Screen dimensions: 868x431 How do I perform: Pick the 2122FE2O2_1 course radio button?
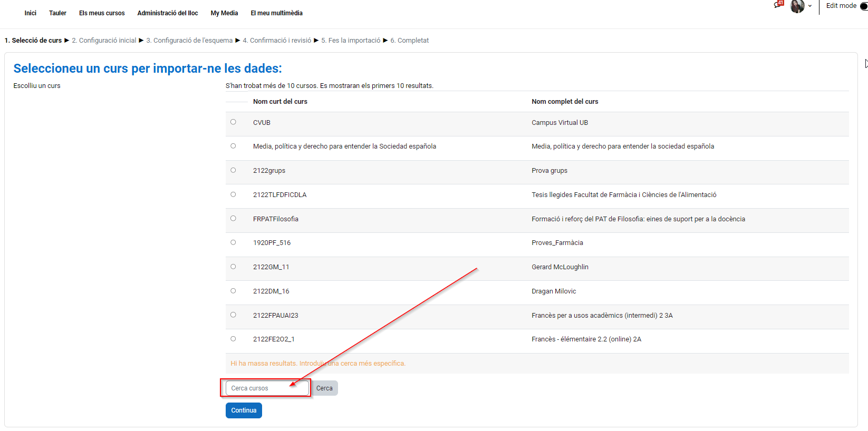[x=233, y=339]
